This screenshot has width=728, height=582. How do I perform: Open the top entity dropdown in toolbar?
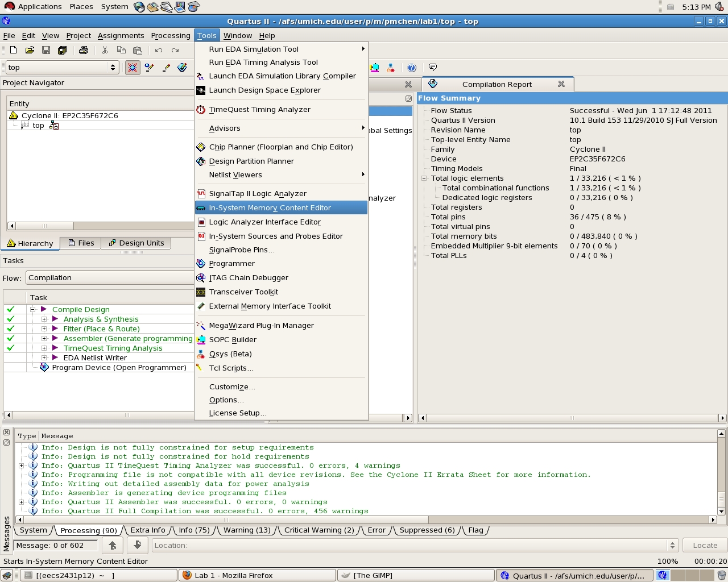pos(61,68)
